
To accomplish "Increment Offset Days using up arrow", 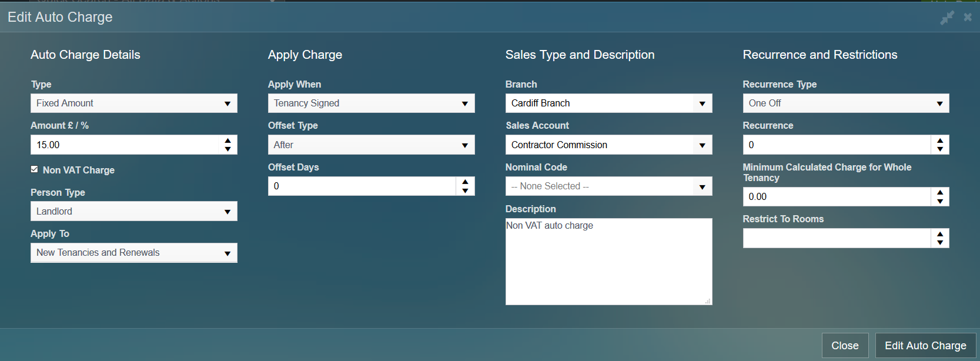I will pyautogui.click(x=465, y=182).
